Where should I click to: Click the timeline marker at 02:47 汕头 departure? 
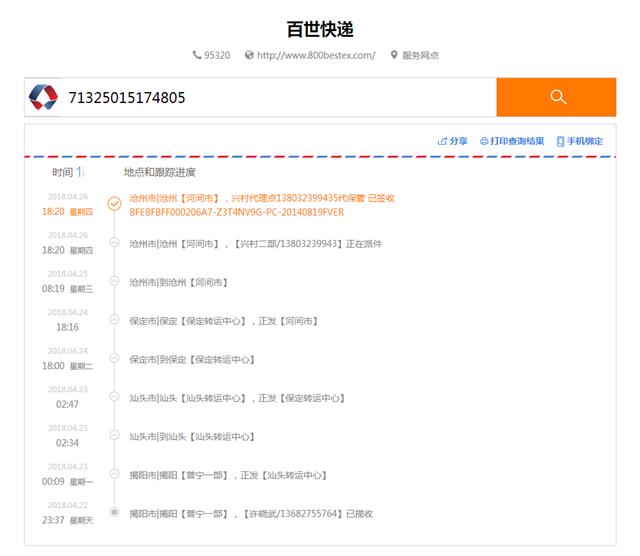(114, 396)
